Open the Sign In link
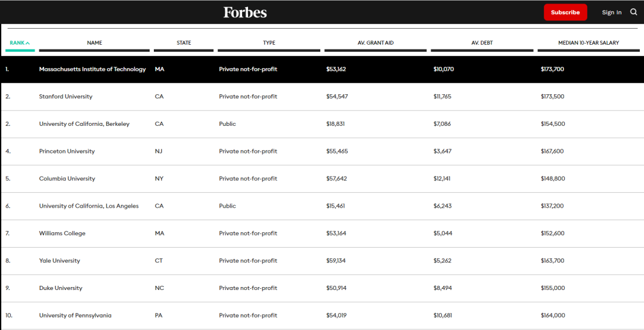The height and width of the screenshot is (330, 644). click(612, 13)
